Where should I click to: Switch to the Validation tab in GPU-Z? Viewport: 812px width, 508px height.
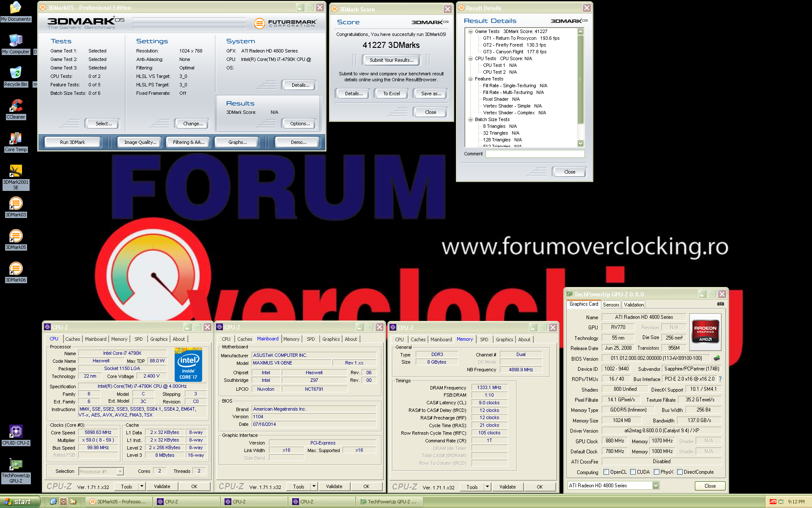(634, 305)
